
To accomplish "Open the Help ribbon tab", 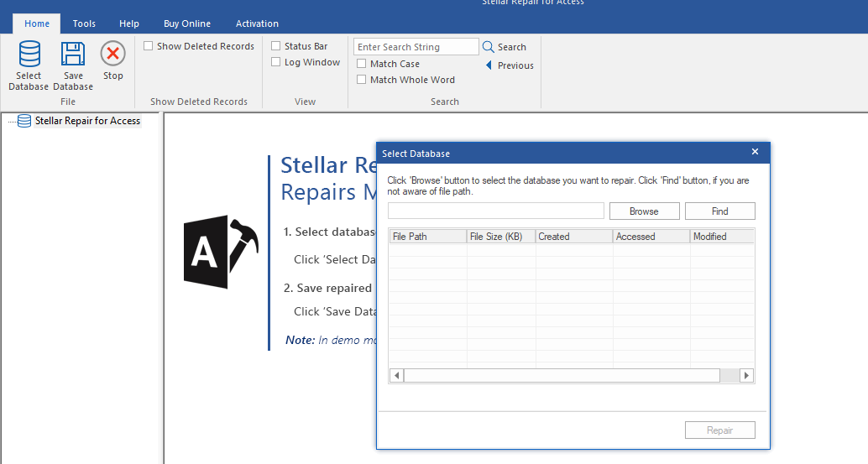I will click(129, 23).
